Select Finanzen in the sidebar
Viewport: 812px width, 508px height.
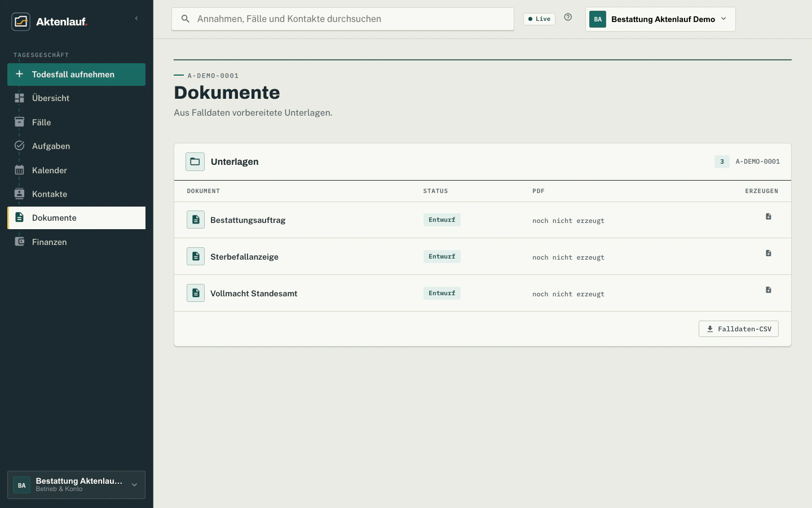76,242
